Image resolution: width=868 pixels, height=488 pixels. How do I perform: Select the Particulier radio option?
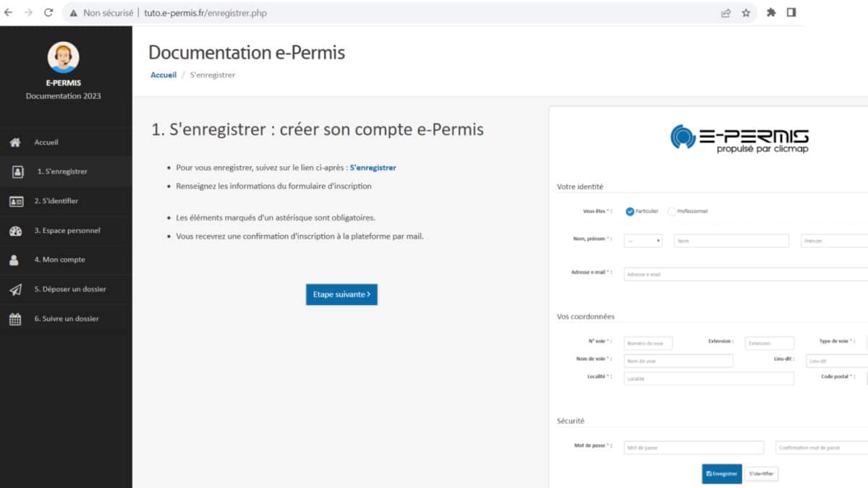coord(630,211)
